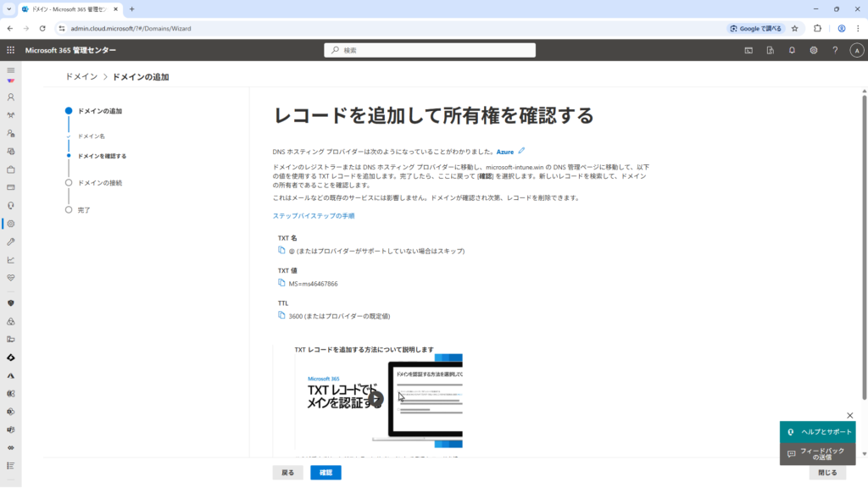Edit the Azure DNS provider with pencil icon
The width and height of the screenshot is (868, 488).
pyautogui.click(x=521, y=151)
